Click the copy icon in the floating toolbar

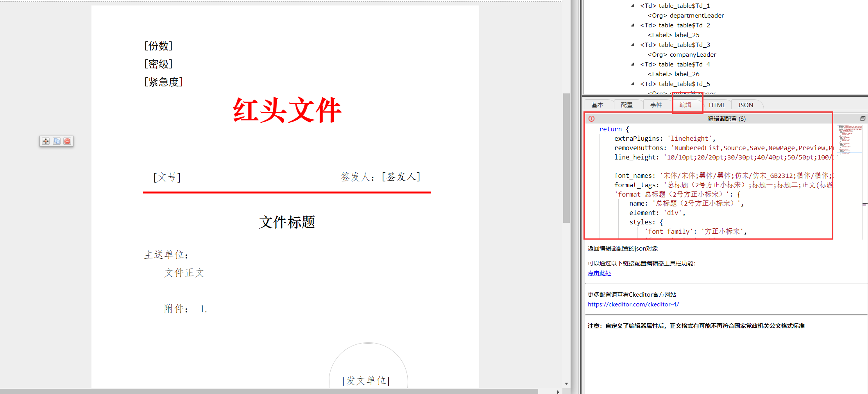pos(57,141)
